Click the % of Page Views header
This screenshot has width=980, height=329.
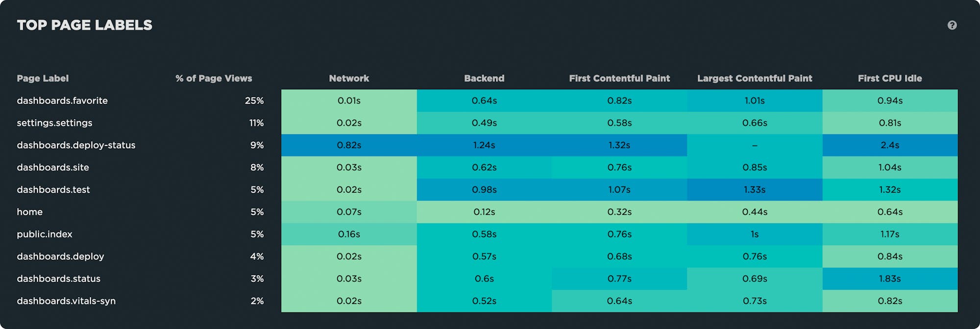(x=214, y=78)
